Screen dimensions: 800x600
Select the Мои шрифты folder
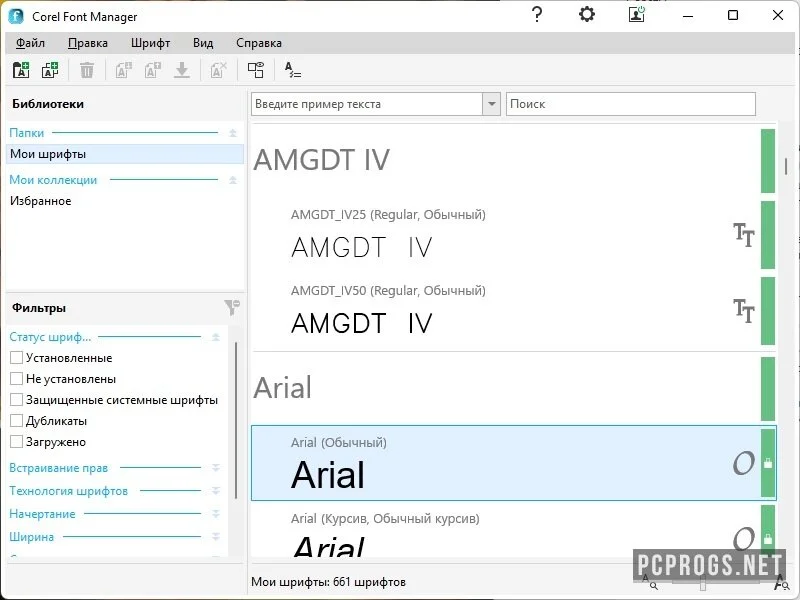pyautogui.click(x=124, y=154)
